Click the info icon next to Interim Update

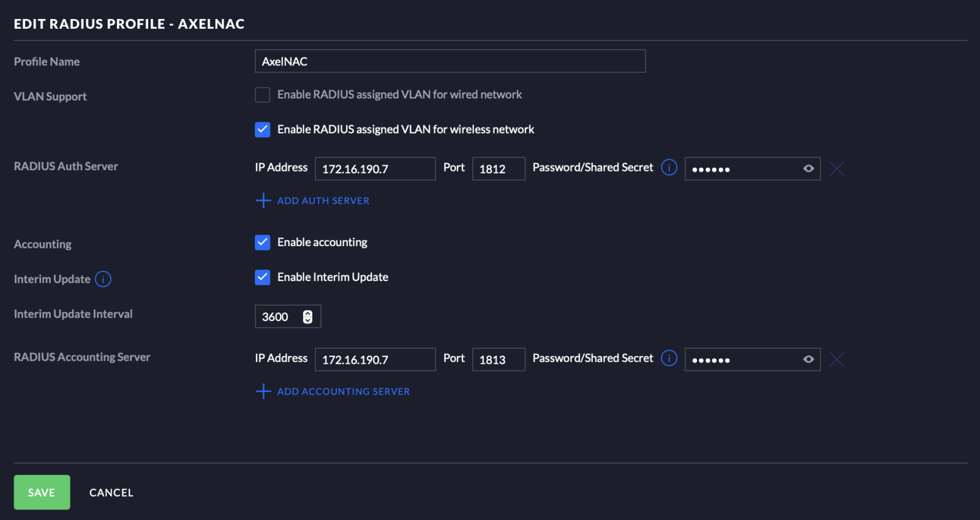[103, 279]
